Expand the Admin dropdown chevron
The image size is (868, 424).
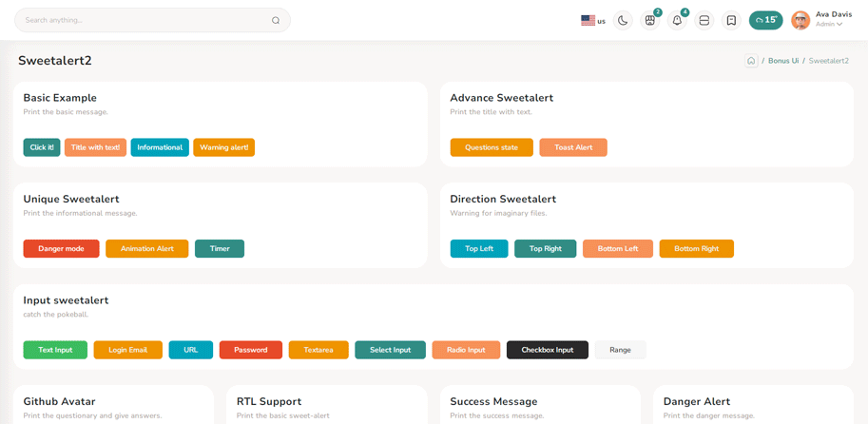pos(839,25)
